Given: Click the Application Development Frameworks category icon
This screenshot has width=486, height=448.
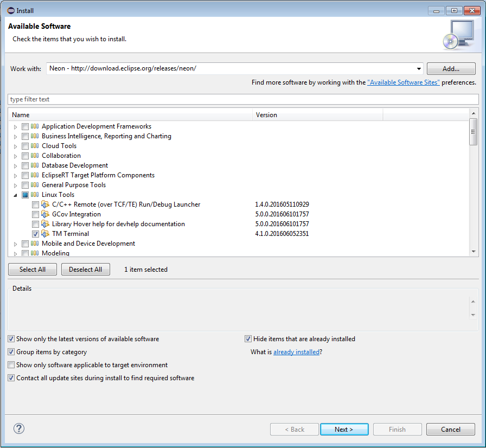Looking at the screenshot, I should click(x=35, y=126).
